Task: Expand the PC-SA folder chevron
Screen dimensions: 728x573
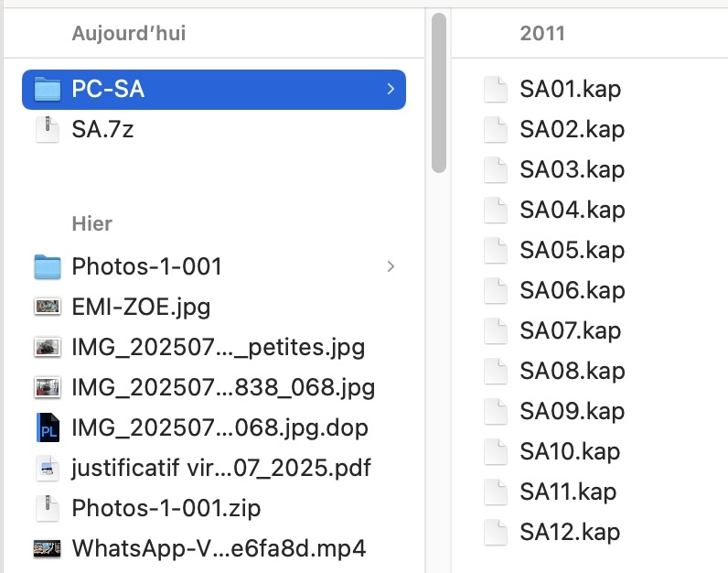Action: 391,89
